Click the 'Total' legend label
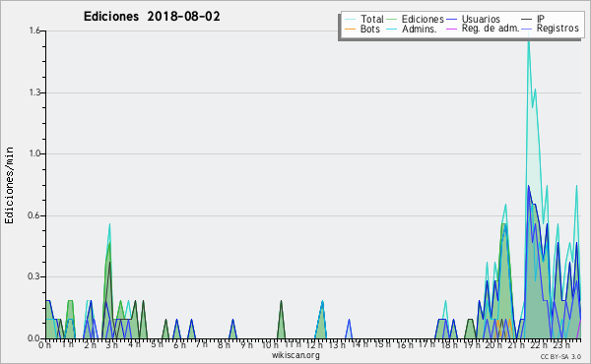Image resolution: width=591 pixels, height=364 pixels. pyautogui.click(x=371, y=19)
